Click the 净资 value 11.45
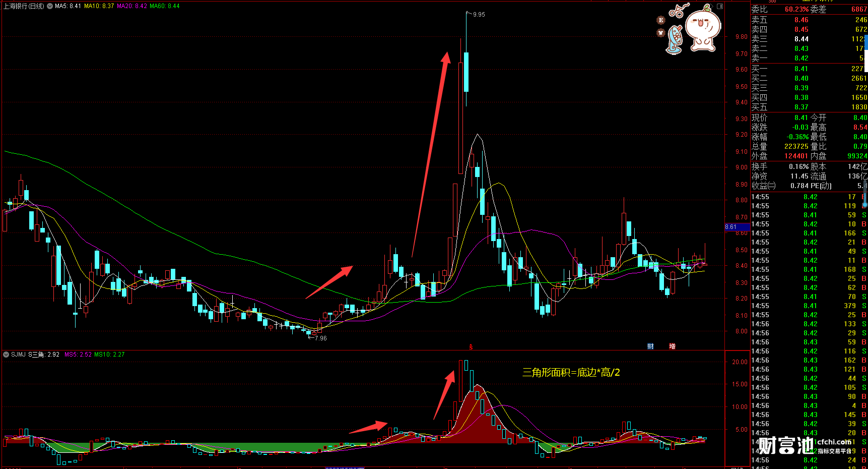Viewport: 868px width, 469px height. click(x=799, y=177)
